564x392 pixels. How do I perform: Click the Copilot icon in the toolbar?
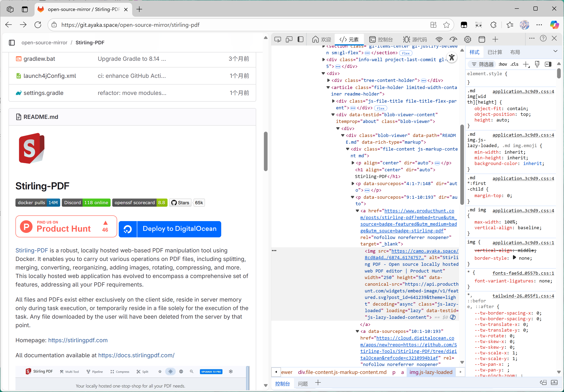point(554,25)
